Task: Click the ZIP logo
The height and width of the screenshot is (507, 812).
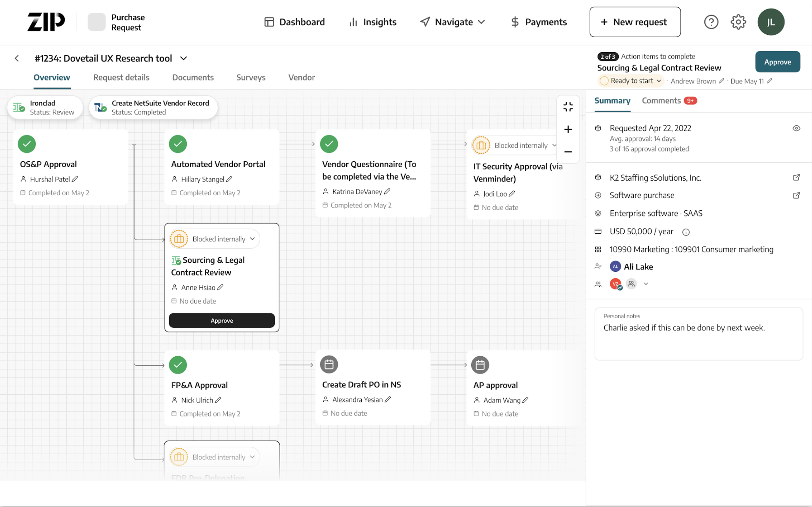Action: [46, 22]
